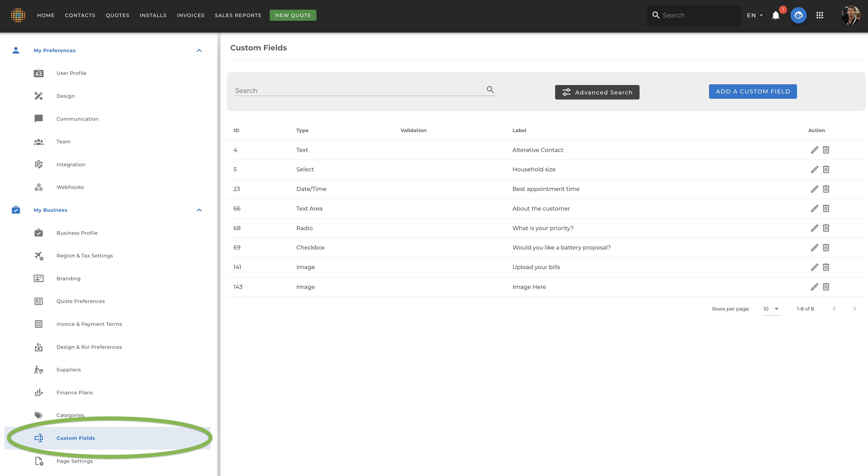Sort by the ID column header
This screenshot has height=476, width=868.
[x=236, y=131]
